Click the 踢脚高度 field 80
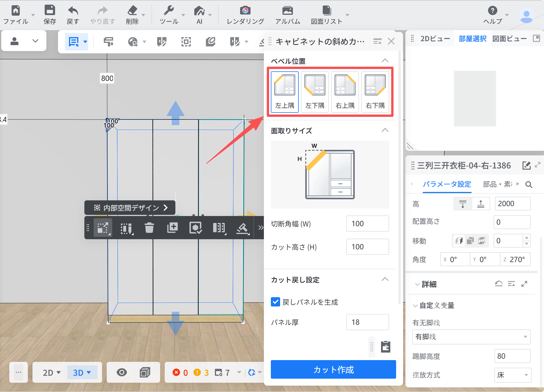The width and height of the screenshot is (544, 392). point(512,356)
